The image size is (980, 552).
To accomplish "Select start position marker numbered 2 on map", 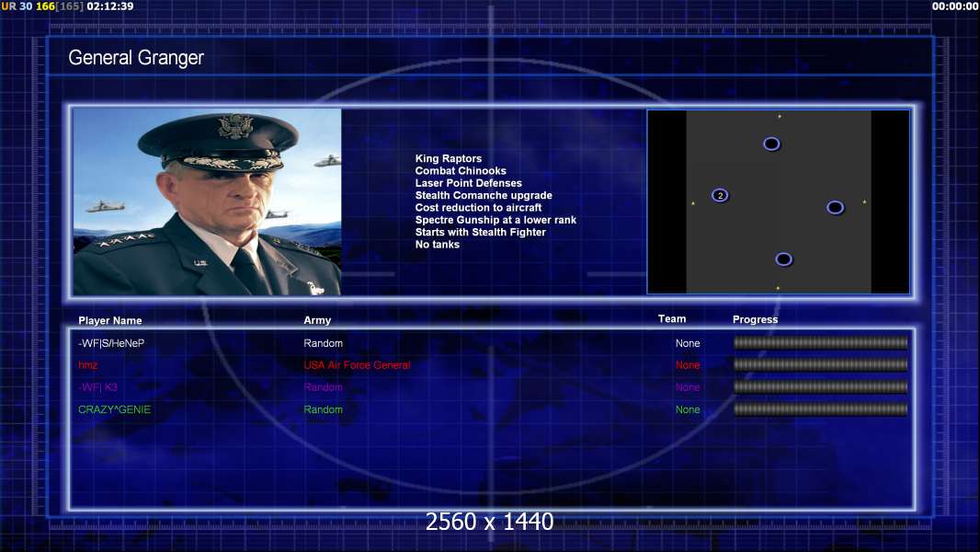I will (x=720, y=196).
